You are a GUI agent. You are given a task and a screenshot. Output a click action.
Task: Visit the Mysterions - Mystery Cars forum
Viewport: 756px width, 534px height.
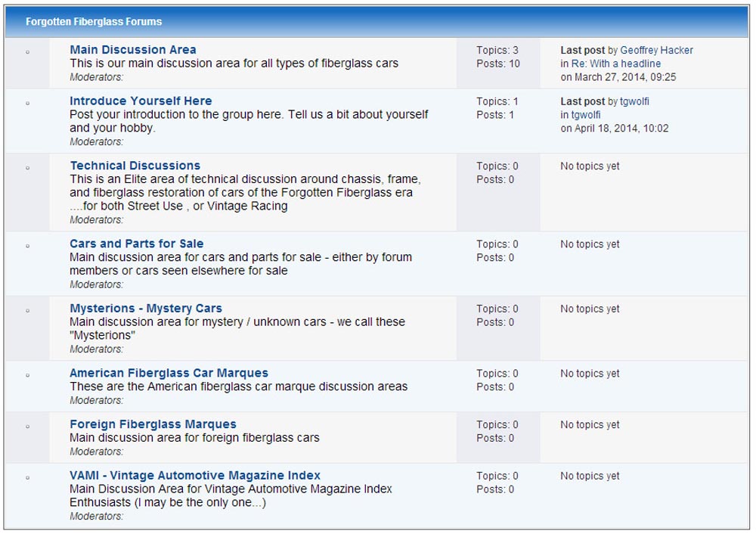coord(146,309)
